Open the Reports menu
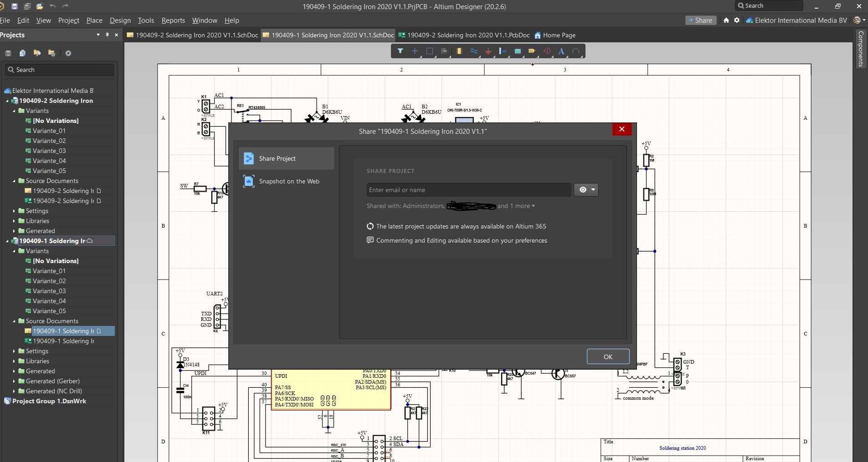 (173, 20)
